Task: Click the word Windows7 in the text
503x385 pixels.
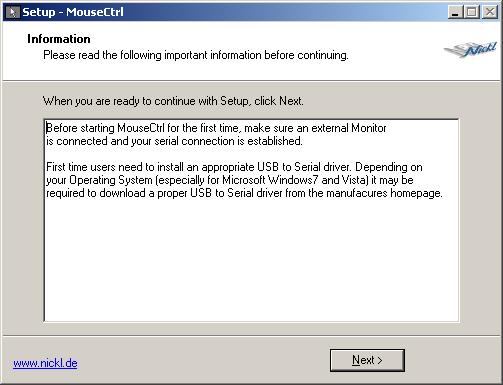Action: (x=293, y=180)
